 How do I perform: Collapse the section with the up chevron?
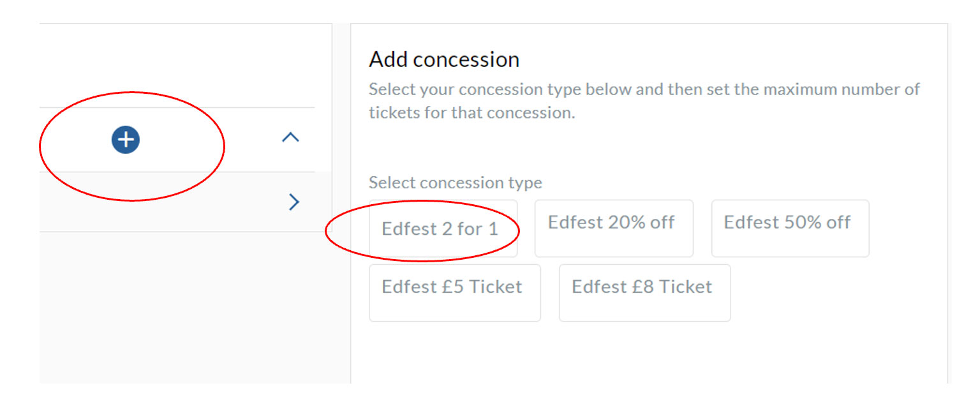click(x=290, y=137)
